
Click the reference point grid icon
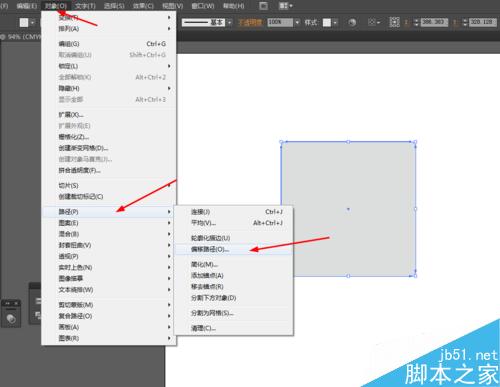[x=394, y=22]
